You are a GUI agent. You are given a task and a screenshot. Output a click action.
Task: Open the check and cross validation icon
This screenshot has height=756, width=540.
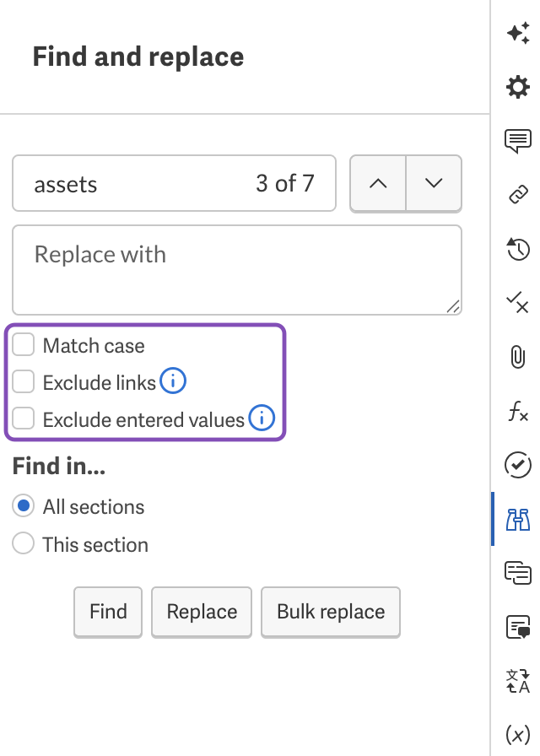[x=518, y=303]
